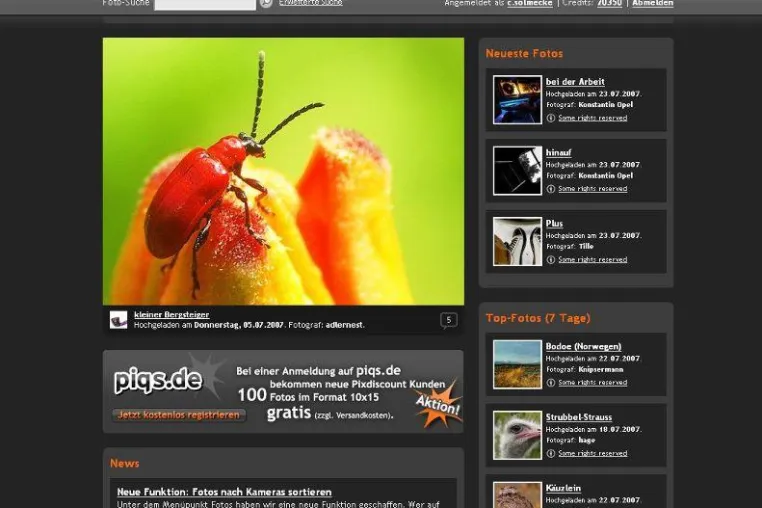This screenshot has height=508, width=762.
Task: Click photographer Konstantin Opel under hinauf
Action: (606, 175)
